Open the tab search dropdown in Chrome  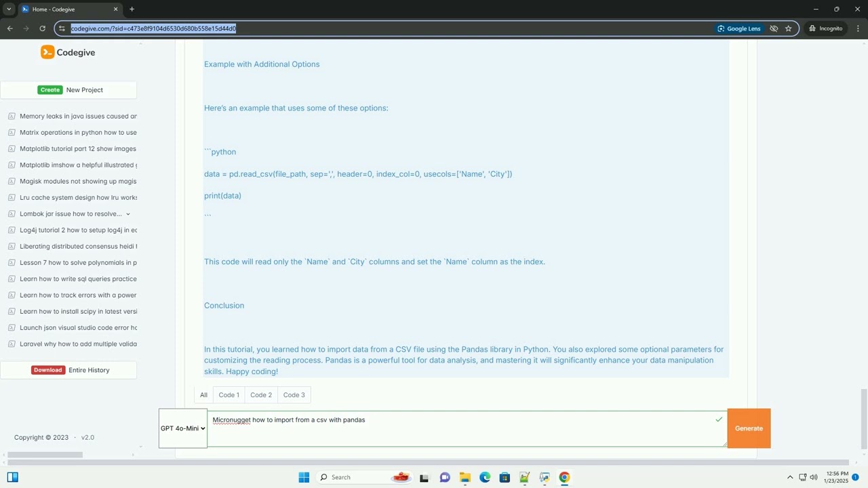pyautogui.click(x=9, y=9)
